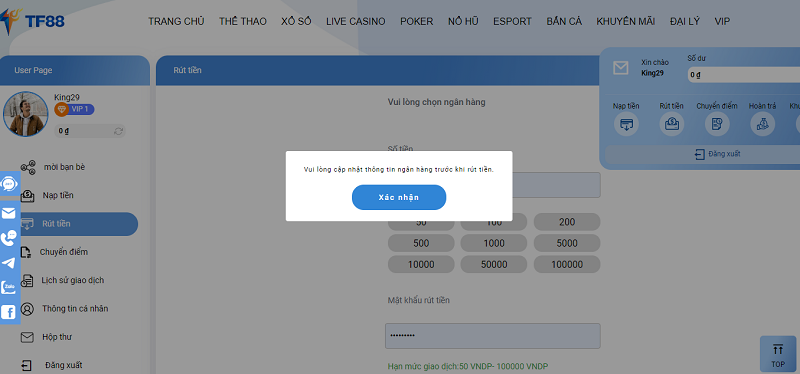Open Thông tin cá nhân in the sidebar
800x374 pixels.
click(x=75, y=309)
